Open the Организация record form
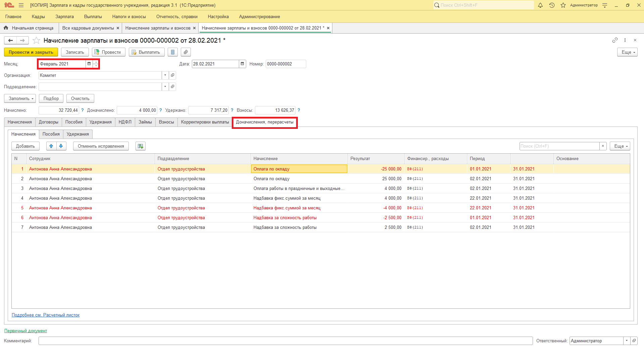The image size is (644, 347). (172, 75)
